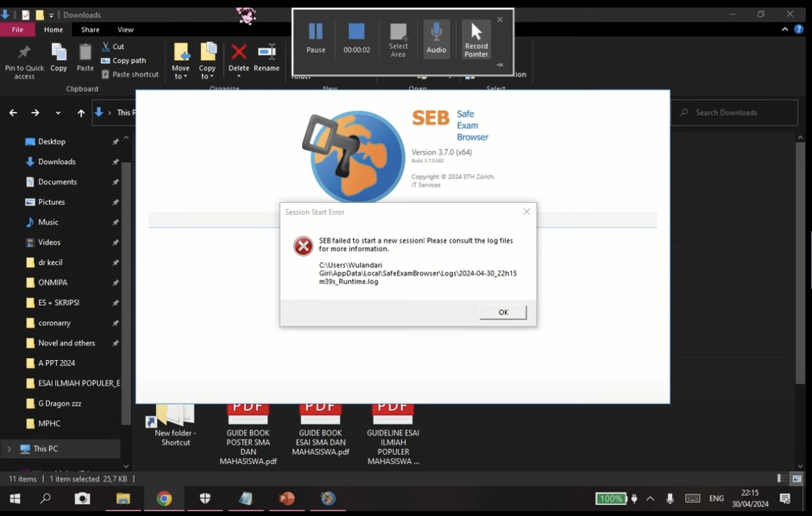
Task: Click the Explorer file list scrollbar
Action: click(800, 264)
